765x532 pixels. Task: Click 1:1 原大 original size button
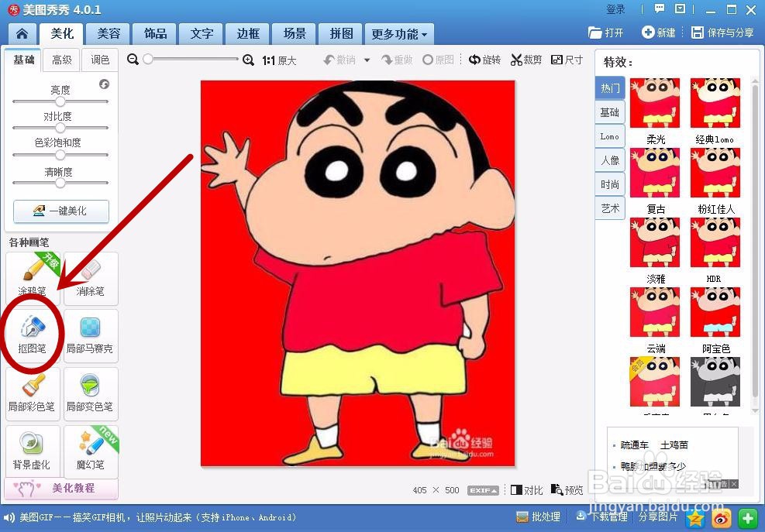279,60
